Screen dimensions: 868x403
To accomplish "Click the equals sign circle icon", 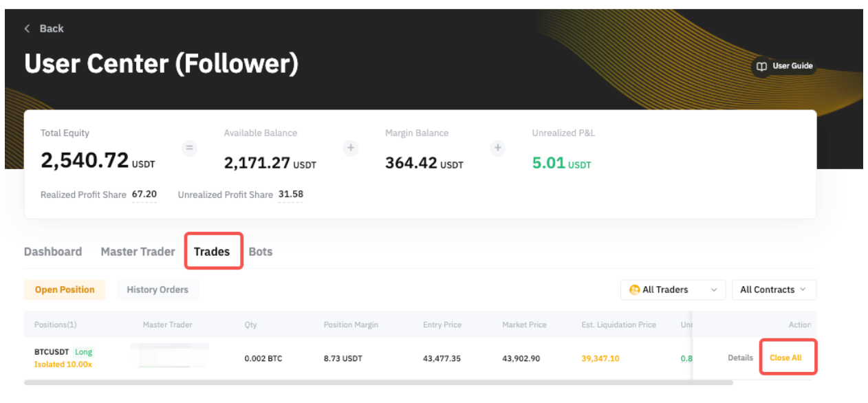I will click(189, 148).
